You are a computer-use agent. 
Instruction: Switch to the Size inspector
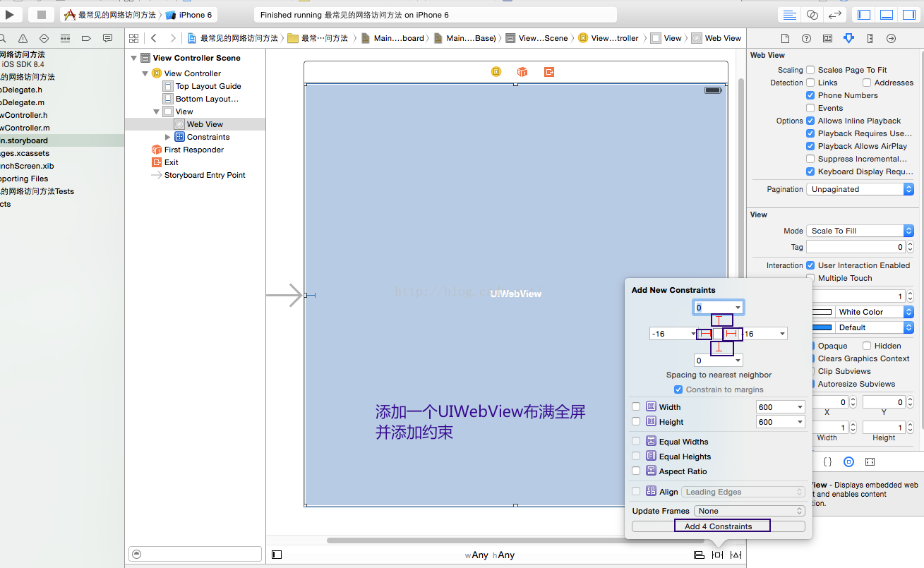point(870,38)
